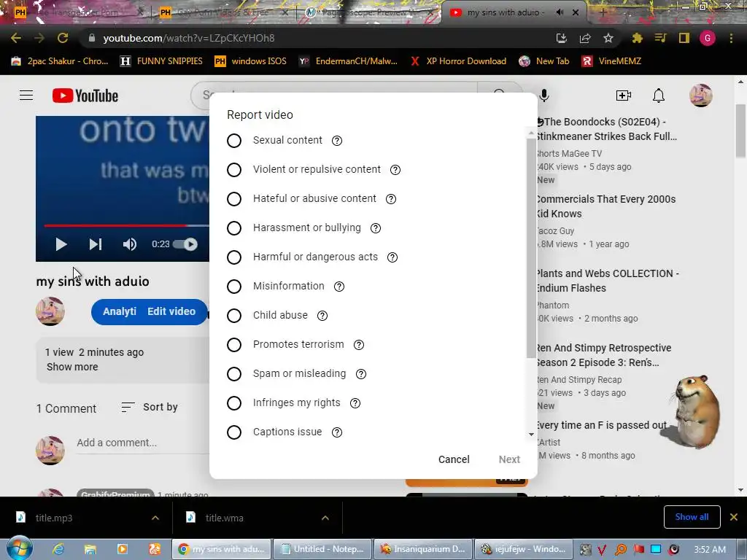Open the YouTube hamburger guide menu

coord(26,96)
